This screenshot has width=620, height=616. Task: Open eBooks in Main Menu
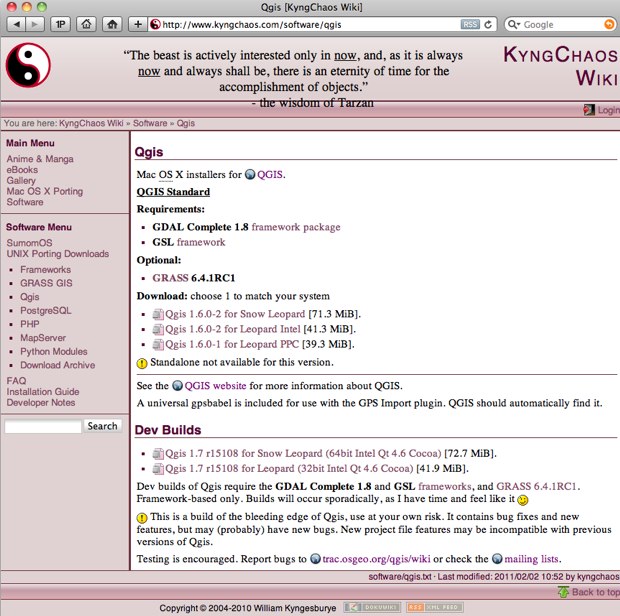22,170
